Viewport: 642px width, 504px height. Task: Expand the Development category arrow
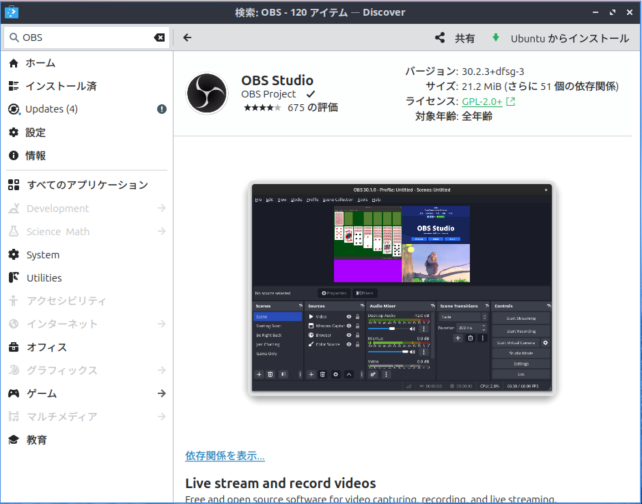[x=162, y=208]
